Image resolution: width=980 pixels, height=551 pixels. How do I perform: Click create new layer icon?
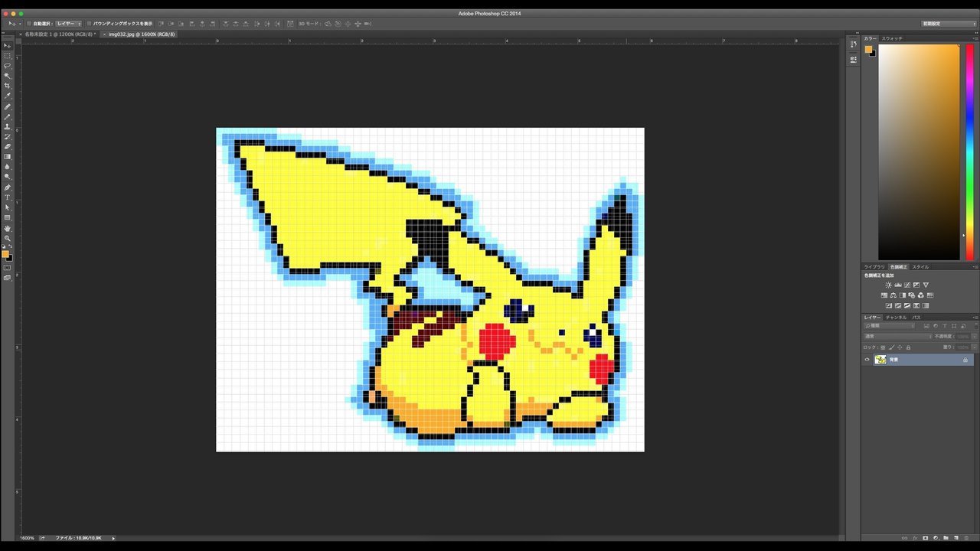pyautogui.click(x=956, y=538)
